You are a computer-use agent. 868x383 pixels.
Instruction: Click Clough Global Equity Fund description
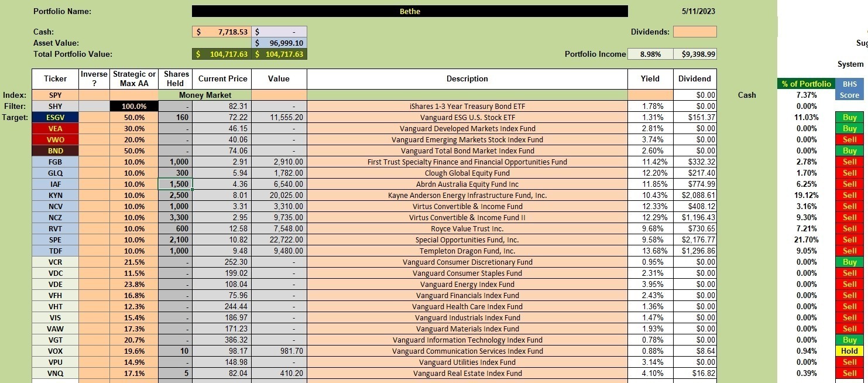coord(467,173)
